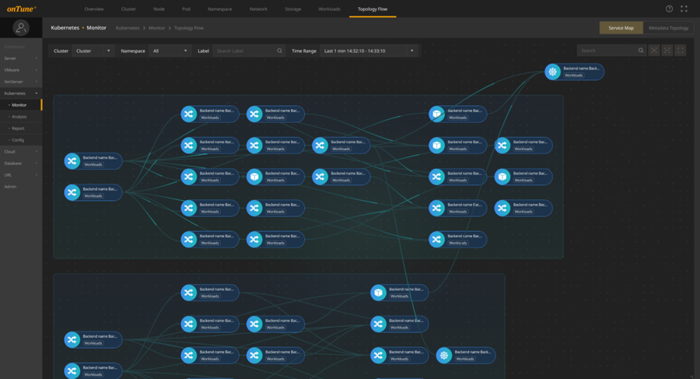Click the view icon immediately right of Search box
This screenshot has height=379, width=700.
[x=654, y=50]
